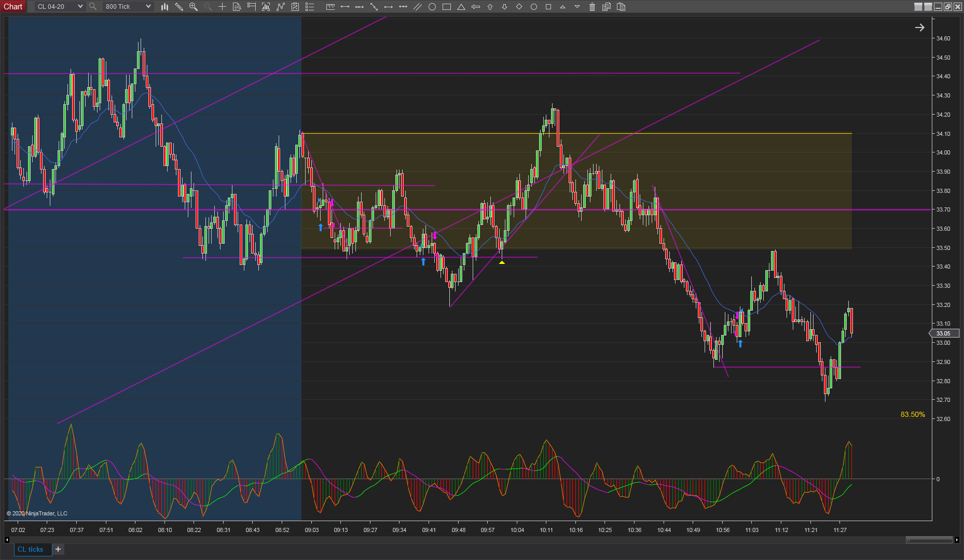964x560 pixels.
Task: Select the crosshair cursor tool
Action: 222,7
